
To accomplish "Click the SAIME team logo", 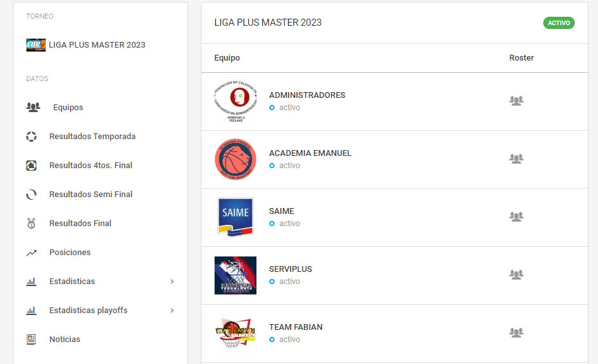I will pyautogui.click(x=235, y=217).
